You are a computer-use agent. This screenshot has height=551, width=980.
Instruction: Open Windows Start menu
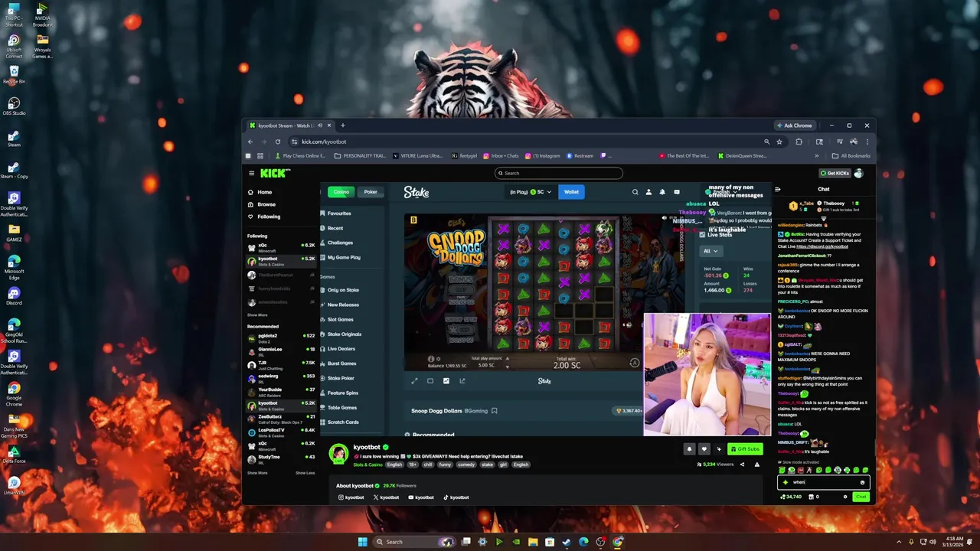tap(362, 542)
